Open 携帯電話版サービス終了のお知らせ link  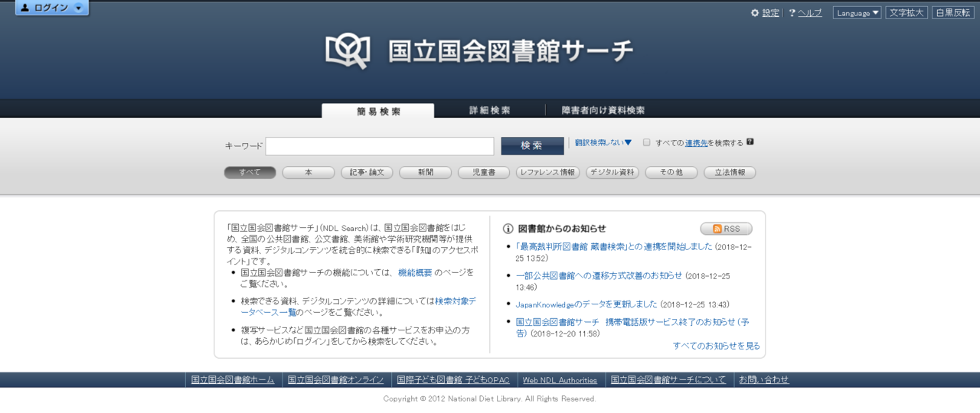(x=632, y=327)
